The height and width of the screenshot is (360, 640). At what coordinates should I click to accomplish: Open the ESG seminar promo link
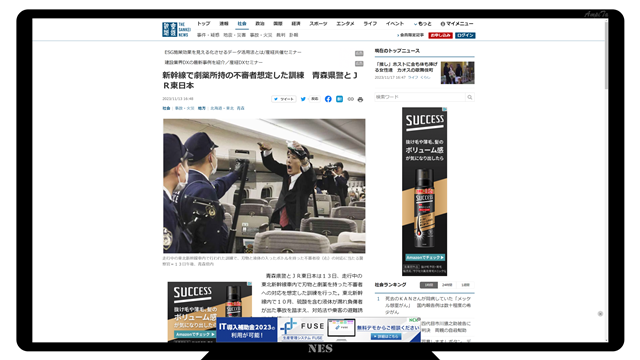[233, 52]
